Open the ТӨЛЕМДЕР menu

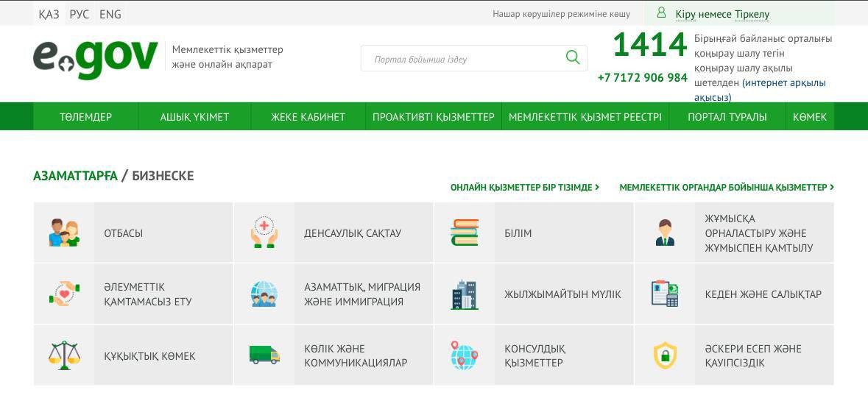pyautogui.click(x=86, y=117)
